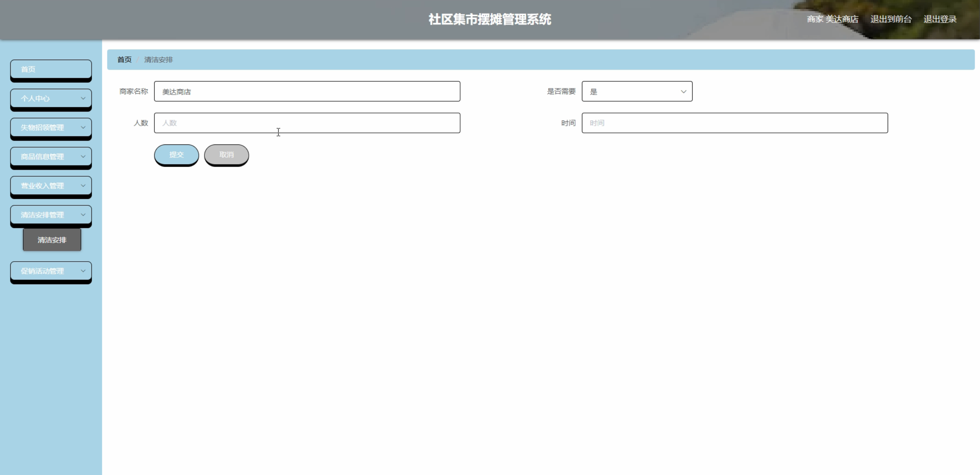Focus the 人数 input field

(x=307, y=123)
